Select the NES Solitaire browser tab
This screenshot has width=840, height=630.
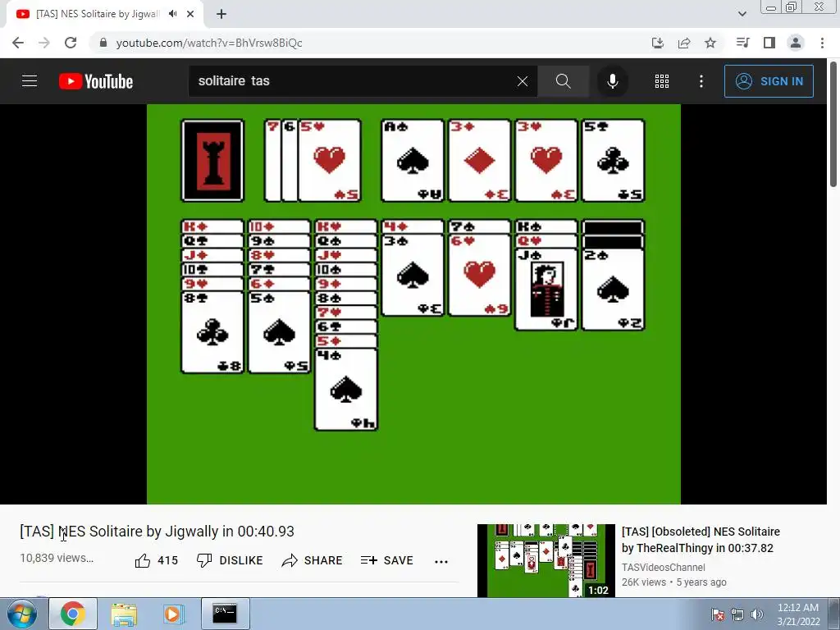(104, 14)
